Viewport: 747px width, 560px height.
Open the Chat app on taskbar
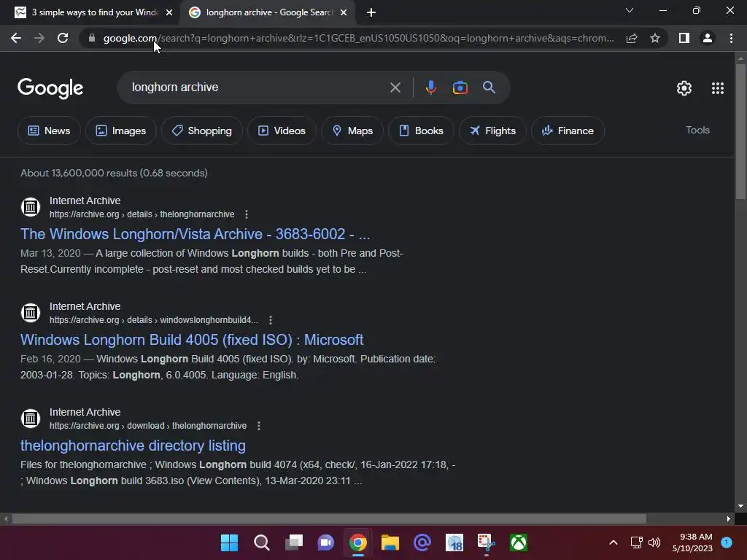326,542
